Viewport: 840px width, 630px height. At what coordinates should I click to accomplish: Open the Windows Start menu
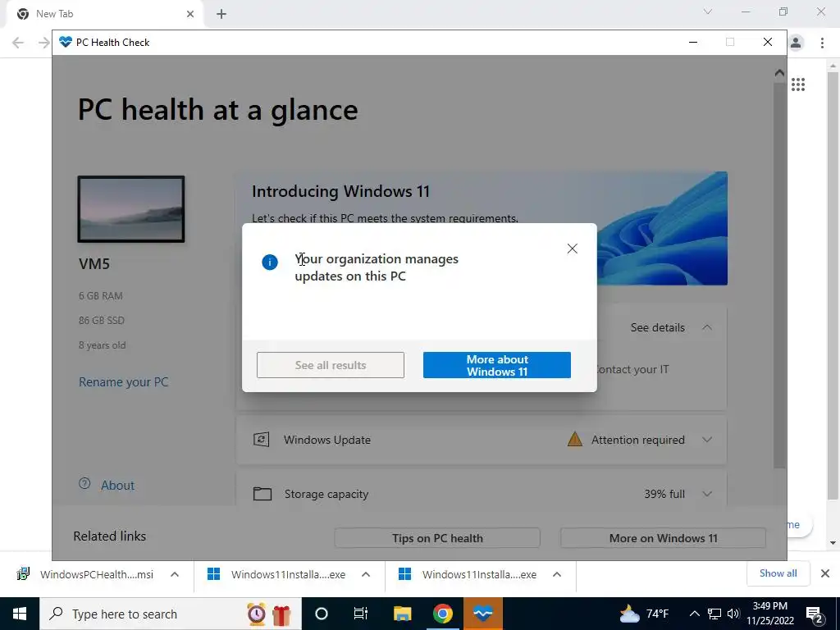coord(20,614)
